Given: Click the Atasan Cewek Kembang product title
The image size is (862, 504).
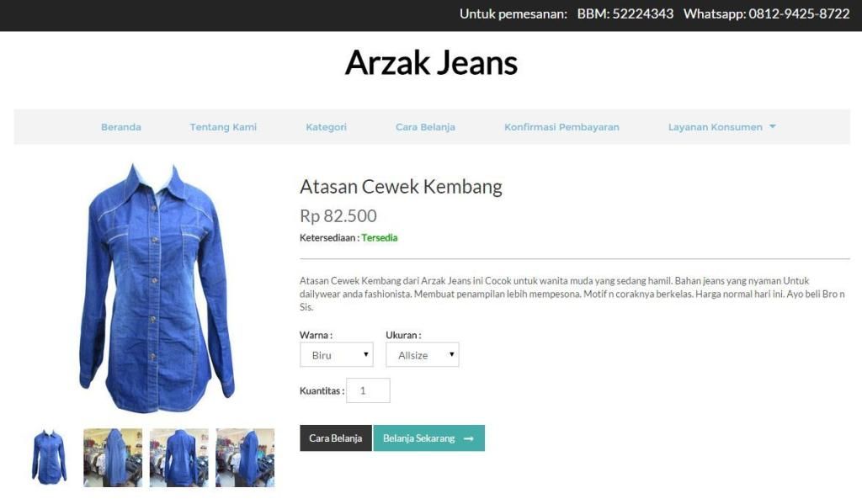Looking at the screenshot, I should pyautogui.click(x=401, y=187).
